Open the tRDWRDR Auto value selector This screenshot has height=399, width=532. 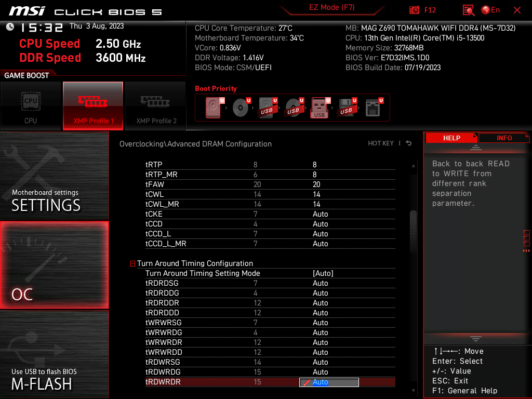[x=328, y=382]
